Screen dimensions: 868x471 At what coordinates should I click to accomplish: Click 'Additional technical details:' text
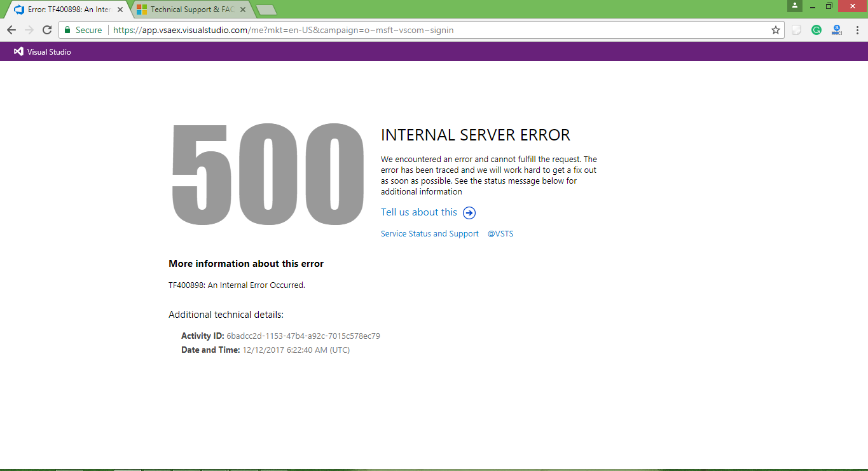(x=226, y=315)
